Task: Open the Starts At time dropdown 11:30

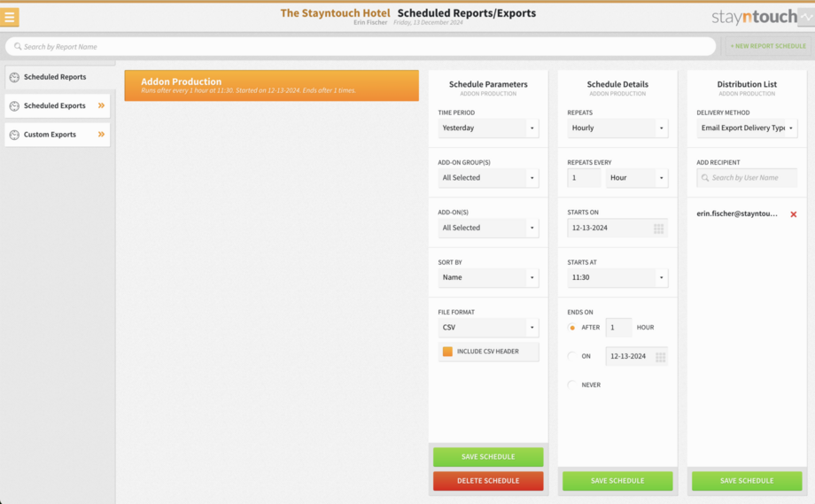Action: [x=617, y=277]
